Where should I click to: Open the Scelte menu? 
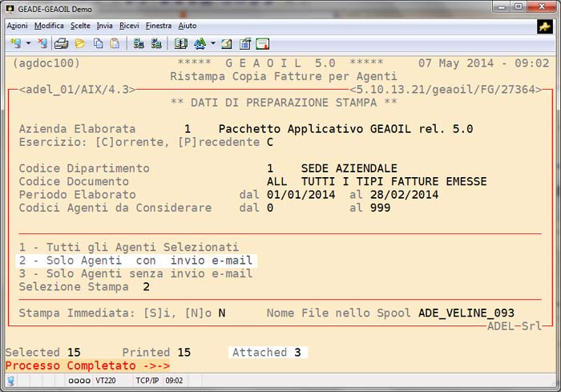pos(79,26)
